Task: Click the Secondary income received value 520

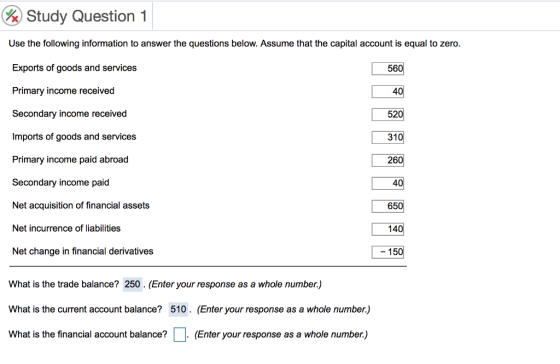Action: click(388, 114)
